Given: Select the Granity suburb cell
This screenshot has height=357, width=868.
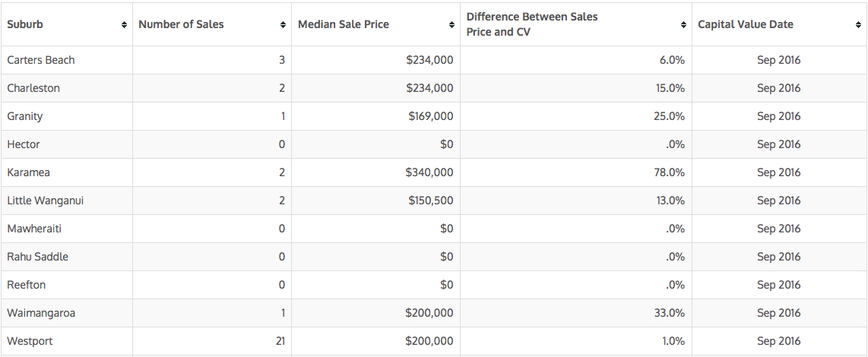Looking at the screenshot, I should (25, 116).
